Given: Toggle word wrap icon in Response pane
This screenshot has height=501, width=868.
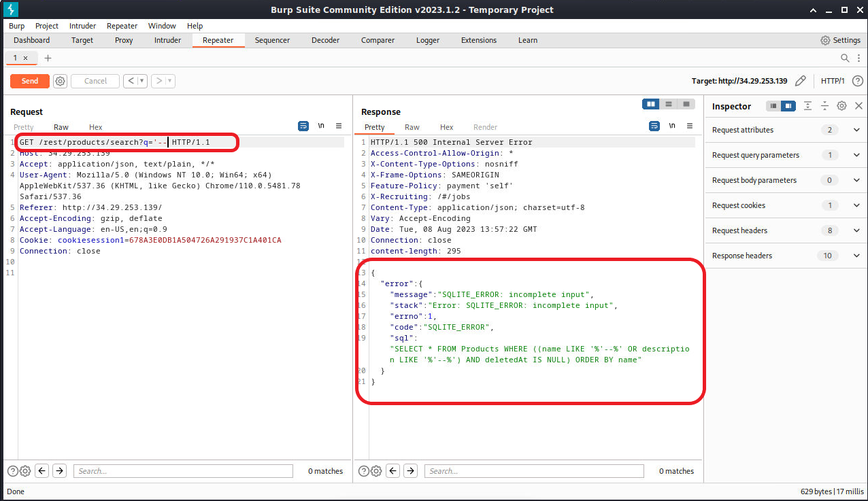Looking at the screenshot, I should [654, 126].
